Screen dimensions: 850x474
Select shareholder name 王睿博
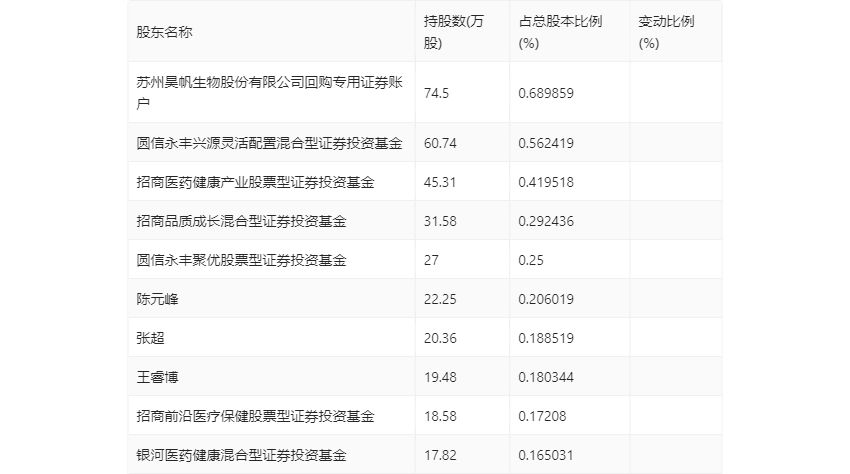[x=157, y=377]
